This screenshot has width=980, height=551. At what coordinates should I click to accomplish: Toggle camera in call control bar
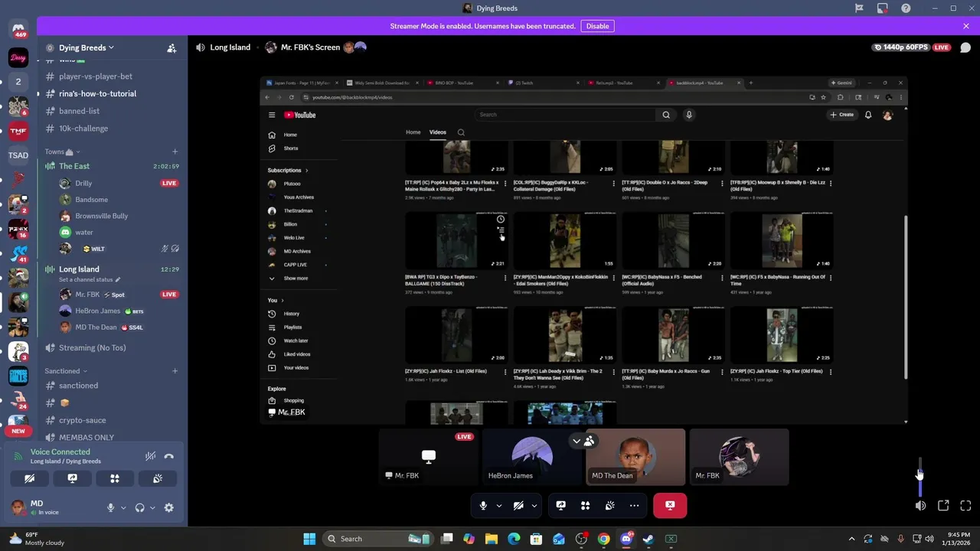[518, 505]
